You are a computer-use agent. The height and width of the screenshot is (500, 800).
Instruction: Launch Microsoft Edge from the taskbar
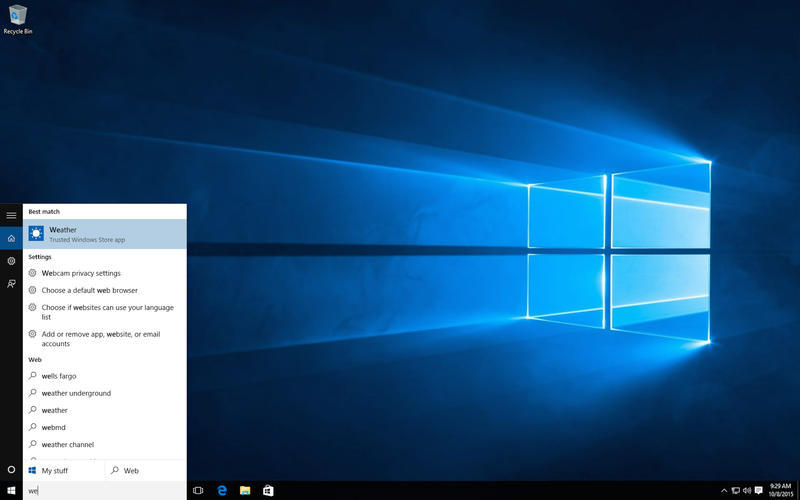[222, 491]
